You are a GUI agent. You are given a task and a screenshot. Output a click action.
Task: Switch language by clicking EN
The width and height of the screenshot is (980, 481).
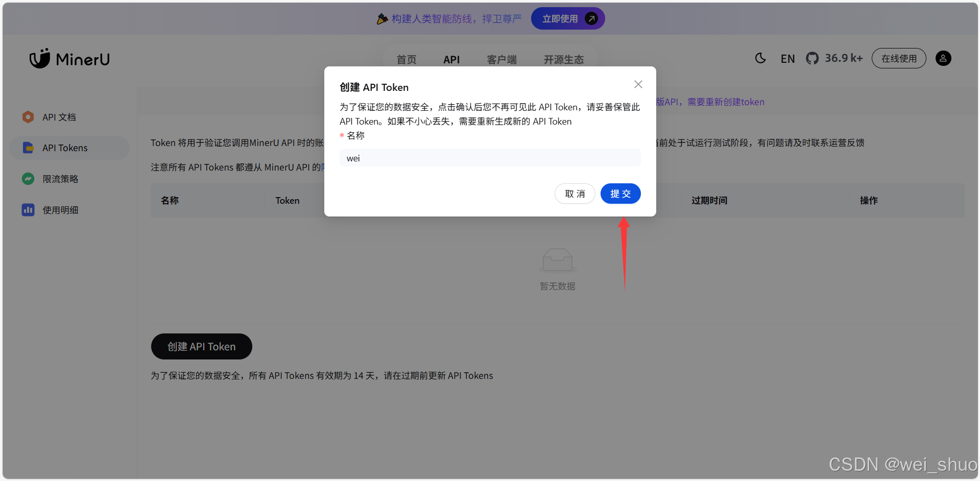[x=787, y=58]
